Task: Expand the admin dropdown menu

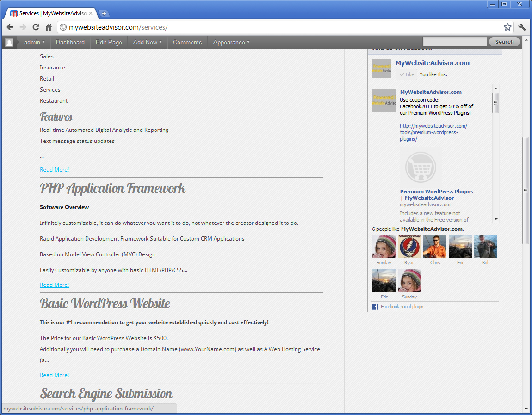Action: click(34, 43)
